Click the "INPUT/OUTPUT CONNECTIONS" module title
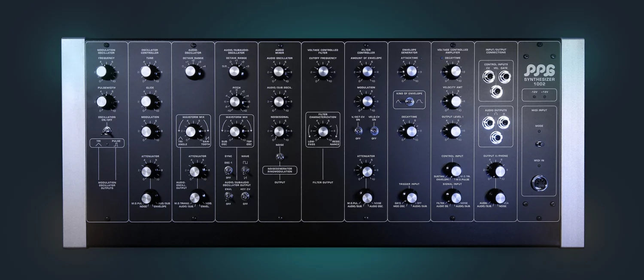644x280 pixels. [x=496, y=52]
